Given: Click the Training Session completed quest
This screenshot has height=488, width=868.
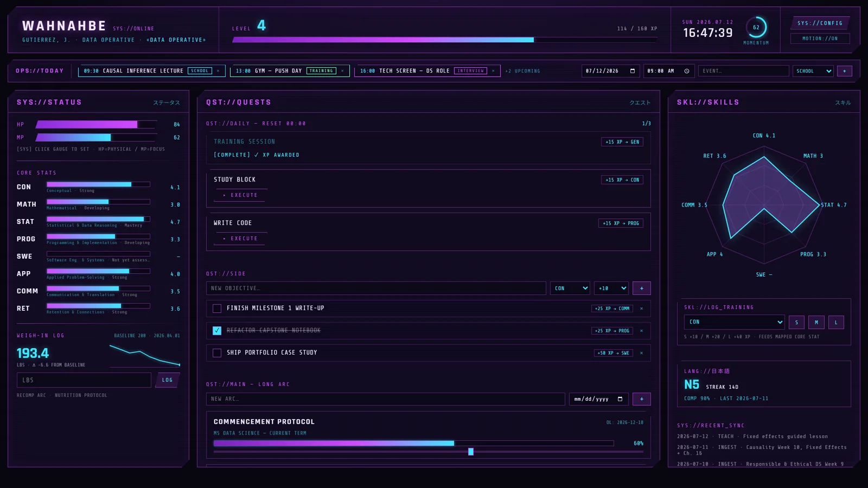Looking at the screenshot, I should tap(428, 148).
